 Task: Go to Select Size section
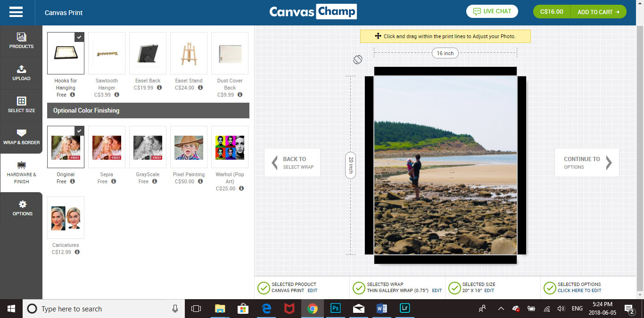coord(21,106)
